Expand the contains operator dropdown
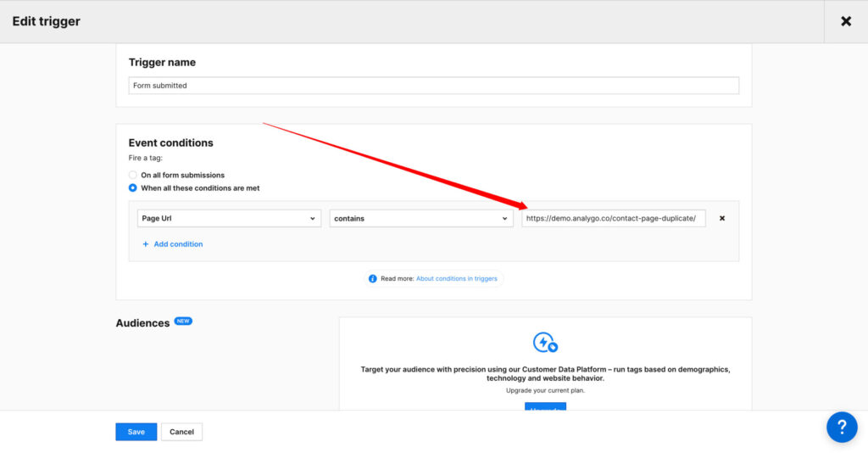 [x=420, y=218]
